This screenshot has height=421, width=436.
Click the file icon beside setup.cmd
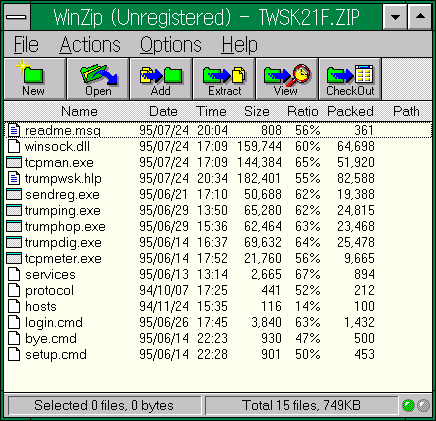click(x=14, y=354)
